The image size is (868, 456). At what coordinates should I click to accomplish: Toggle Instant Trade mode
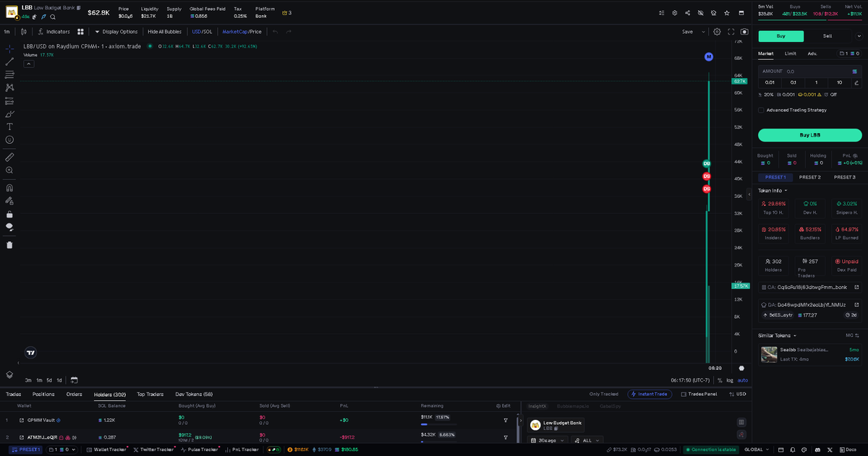(650, 395)
